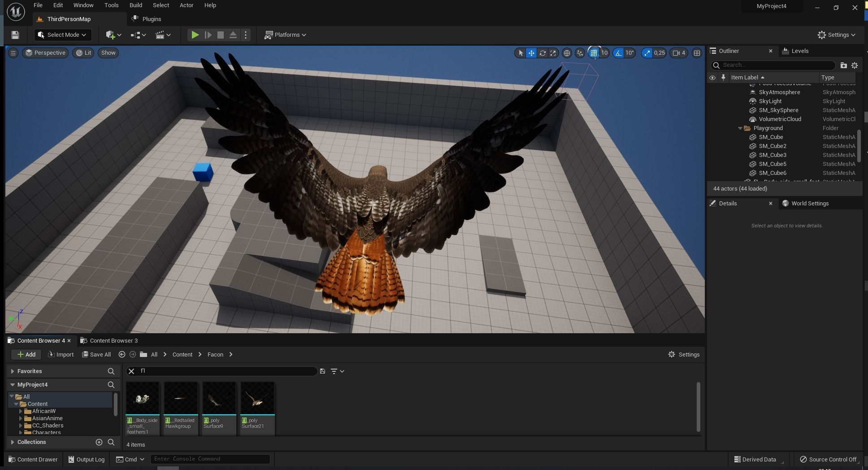Screen dimensions: 868x470
Task: Click the Unreal Engine logo icon
Action: [16, 11]
